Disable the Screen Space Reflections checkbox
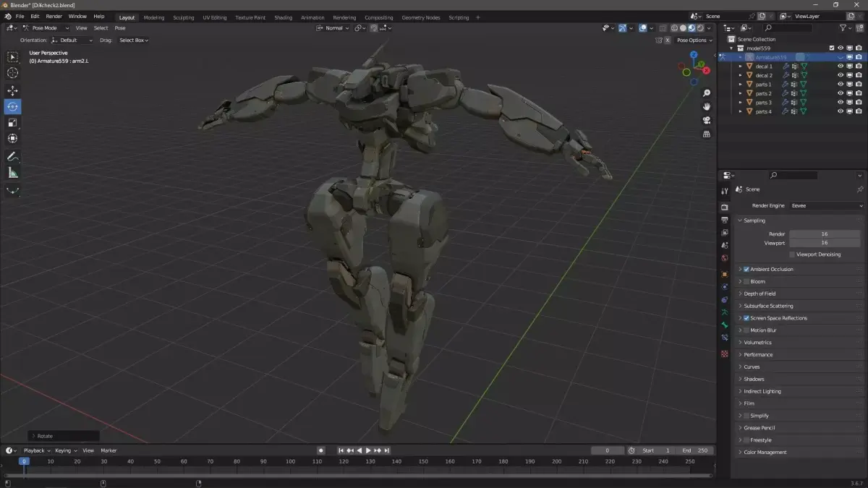Image resolution: width=868 pixels, height=488 pixels. click(x=746, y=318)
